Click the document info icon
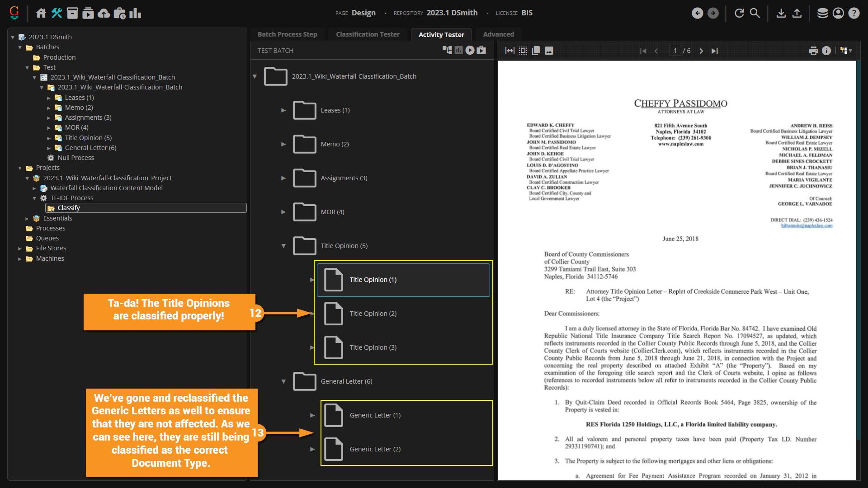 [x=826, y=51]
